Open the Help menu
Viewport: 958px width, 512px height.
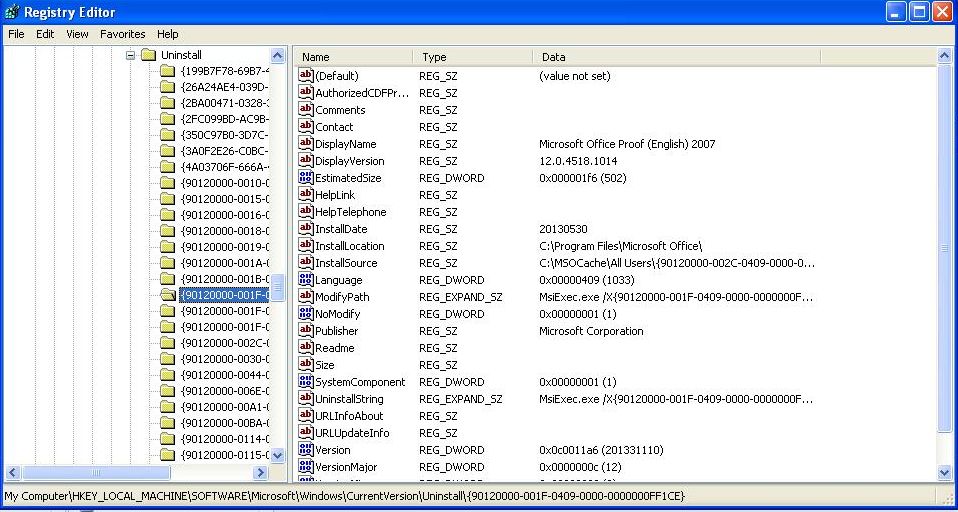click(x=167, y=34)
